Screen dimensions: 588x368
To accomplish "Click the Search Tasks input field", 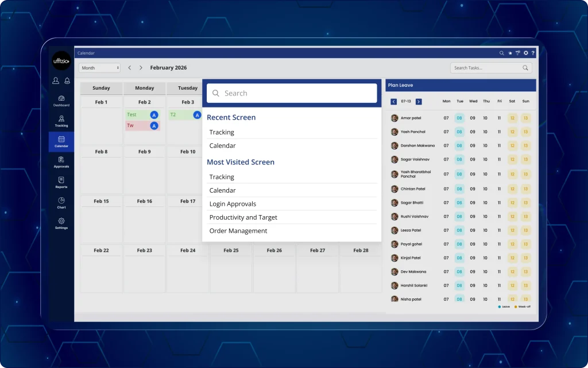I will 491,68.
